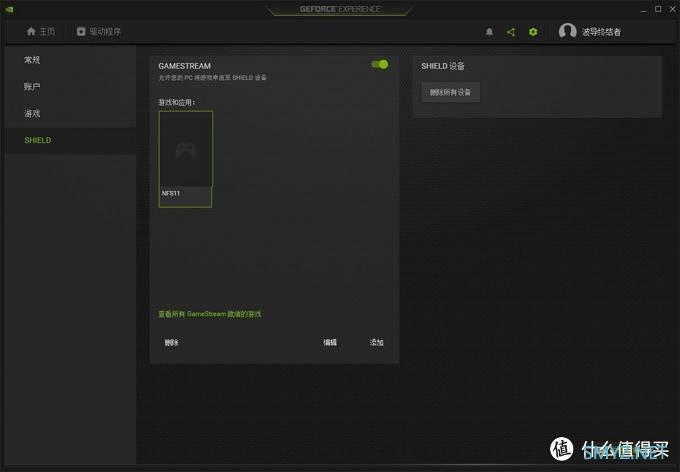Click the 添加 add button
This screenshot has width=680, height=472.
(376, 342)
